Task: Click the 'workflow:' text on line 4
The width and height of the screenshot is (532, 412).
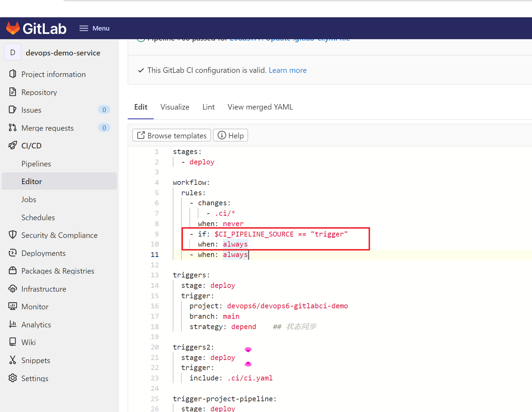Action: tap(191, 182)
